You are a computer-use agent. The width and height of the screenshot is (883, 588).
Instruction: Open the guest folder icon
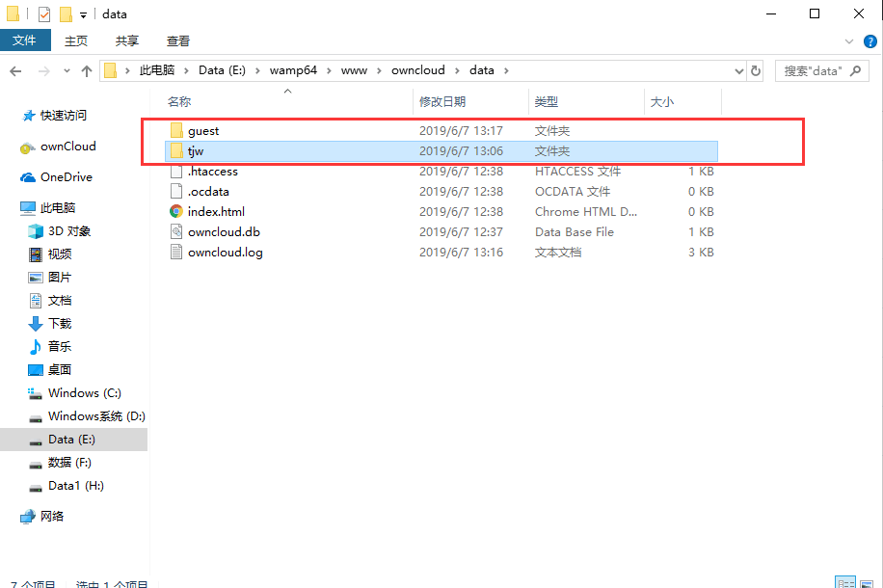point(176,131)
